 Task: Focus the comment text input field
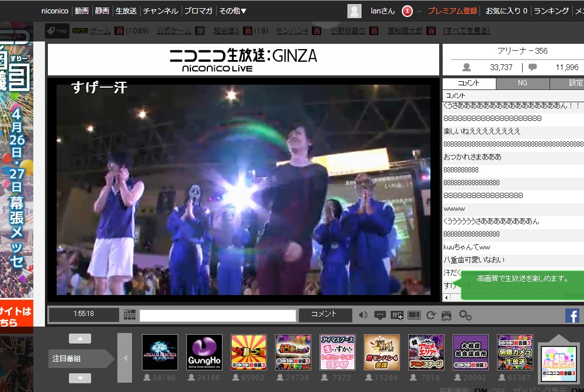click(x=217, y=315)
